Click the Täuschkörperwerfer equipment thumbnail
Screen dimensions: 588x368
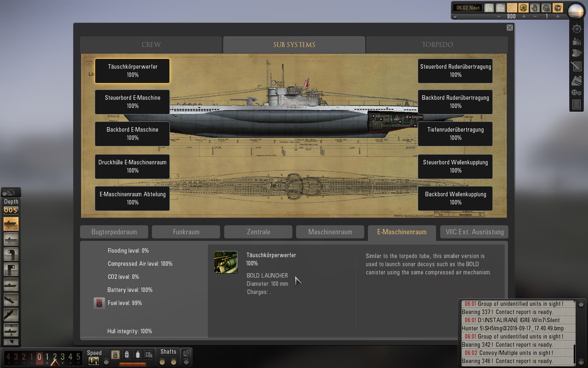point(226,262)
